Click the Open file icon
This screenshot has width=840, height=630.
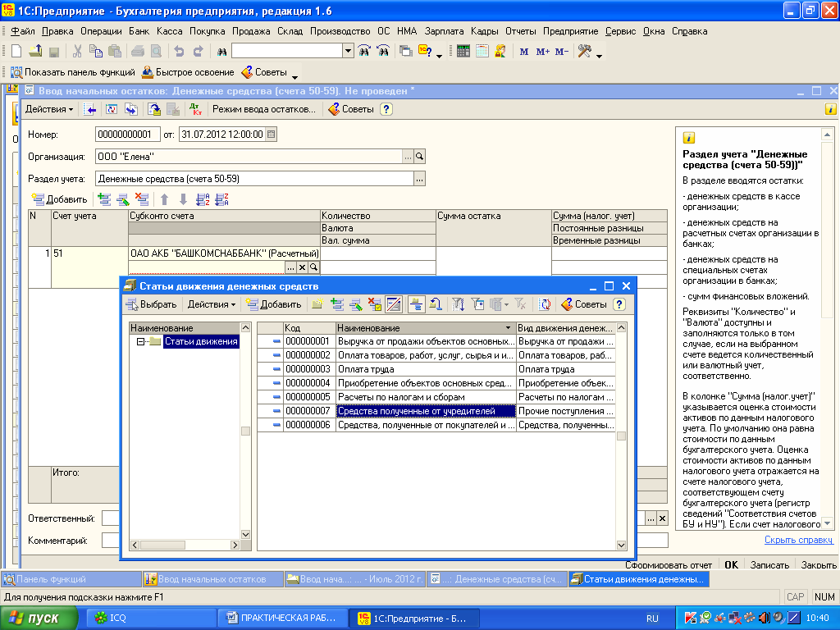click(x=35, y=52)
